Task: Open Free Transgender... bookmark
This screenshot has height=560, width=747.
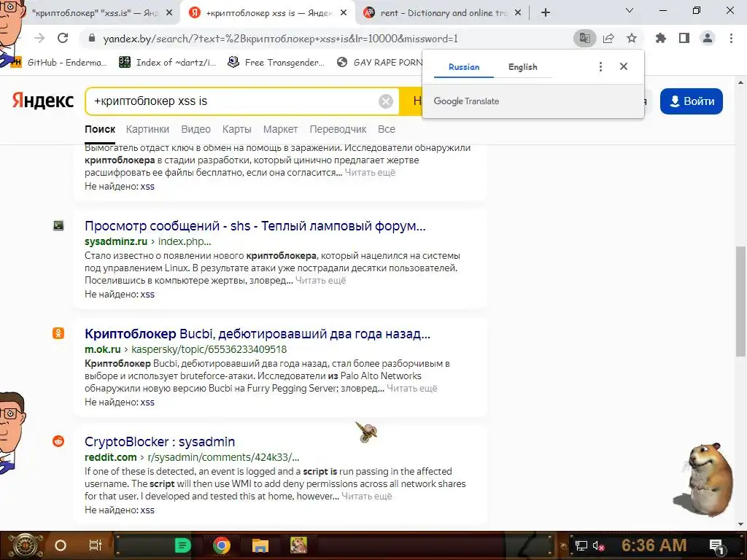Action: tap(276, 63)
